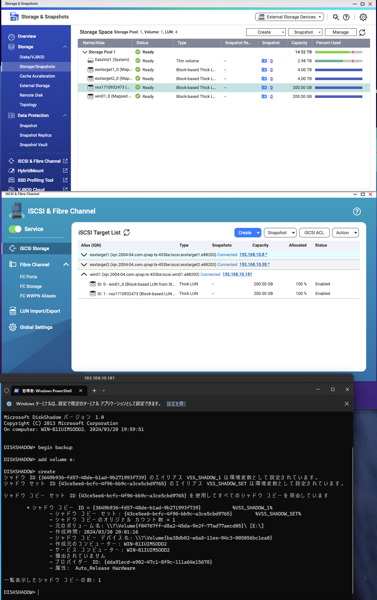Open the iSCSI Snapshot dropdown
Image resolution: width=377 pixels, height=600 pixels.
(280, 233)
